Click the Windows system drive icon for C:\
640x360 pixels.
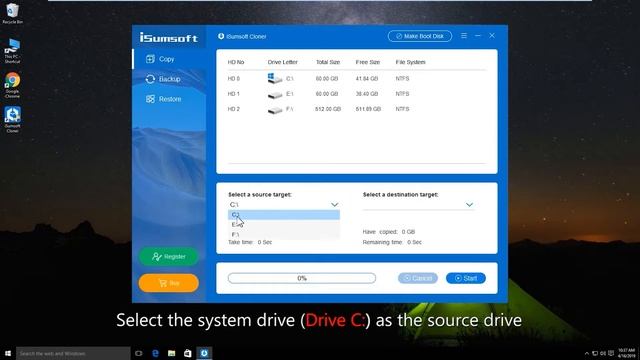[x=275, y=78]
